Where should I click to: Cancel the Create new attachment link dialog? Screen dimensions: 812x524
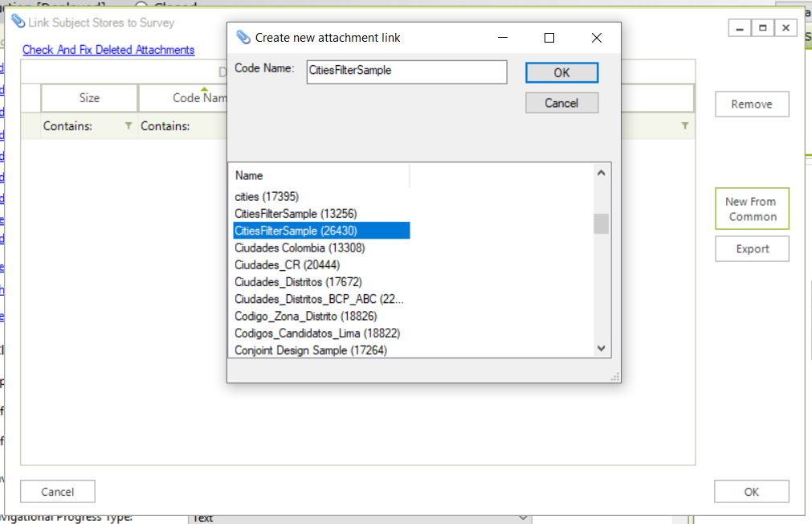[562, 103]
